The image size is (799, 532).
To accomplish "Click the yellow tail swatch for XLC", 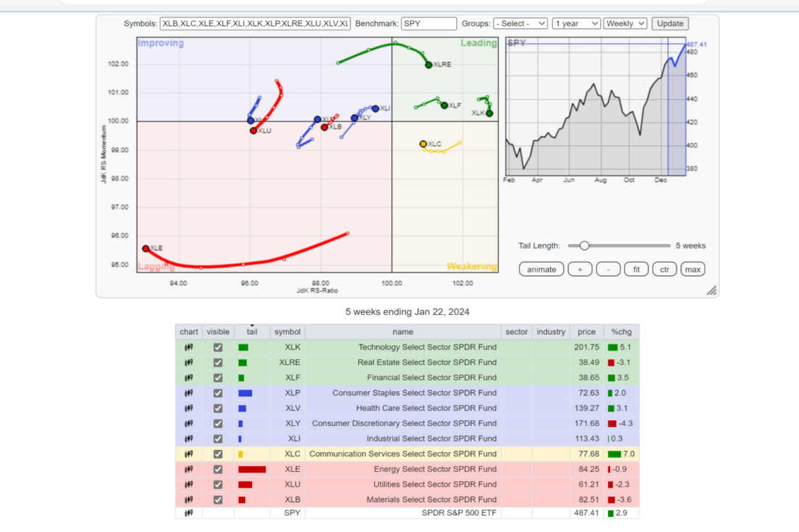I will pyautogui.click(x=240, y=454).
